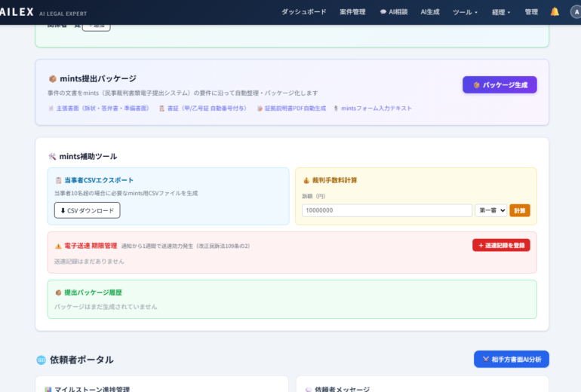Click the orange 計算 button
Screen dimensions: 581x392
pos(520,210)
